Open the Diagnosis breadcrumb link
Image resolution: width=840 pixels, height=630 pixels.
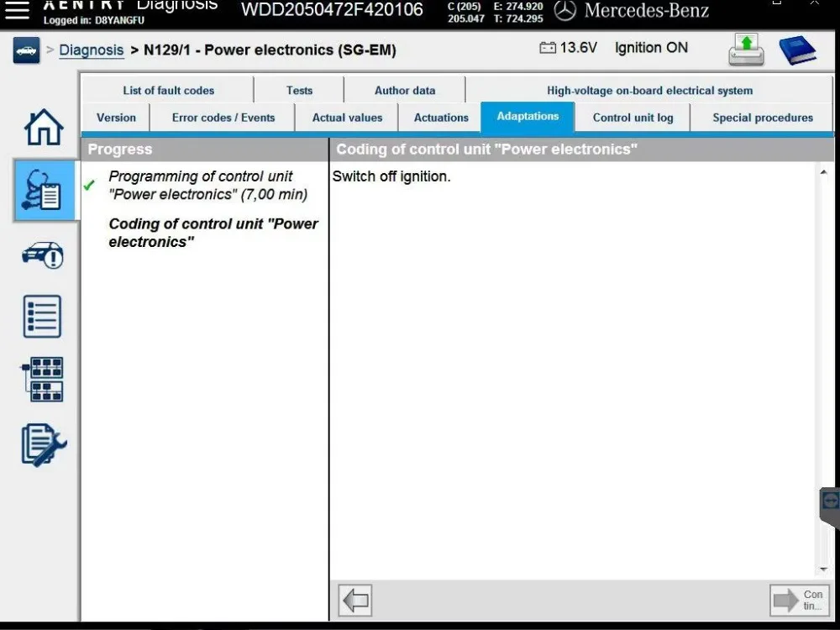pyautogui.click(x=91, y=50)
